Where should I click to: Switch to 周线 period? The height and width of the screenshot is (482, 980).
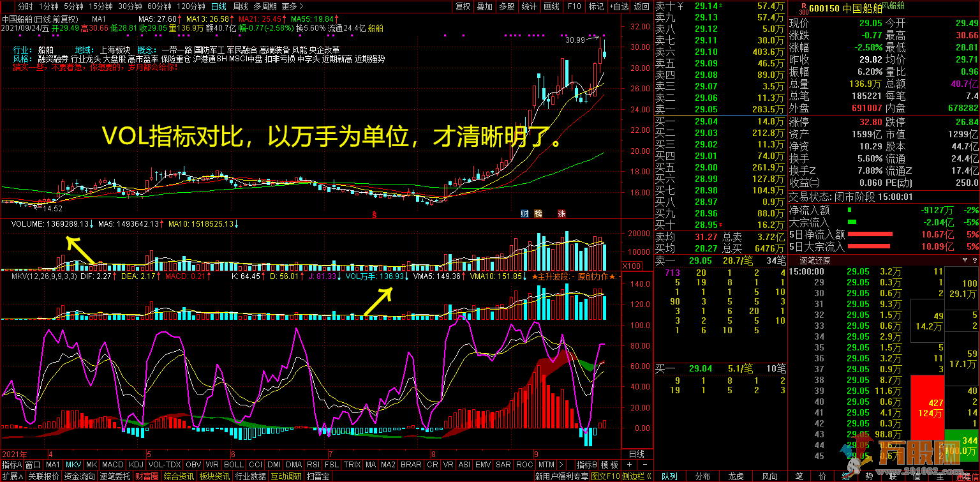pyautogui.click(x=241, y=6)
